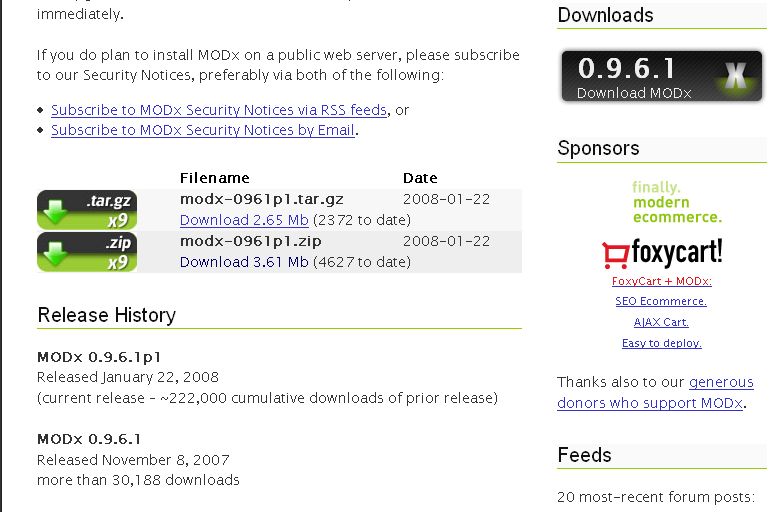Image resolution: width=777 pixels, height=512 pixels.
Task: Click the Download 2.65 Mb link
Action: pos(244,220)
